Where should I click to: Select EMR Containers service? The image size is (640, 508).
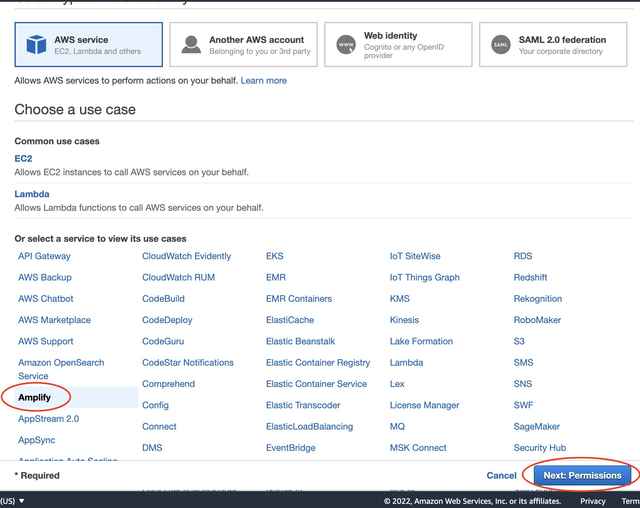coord(299,298)
